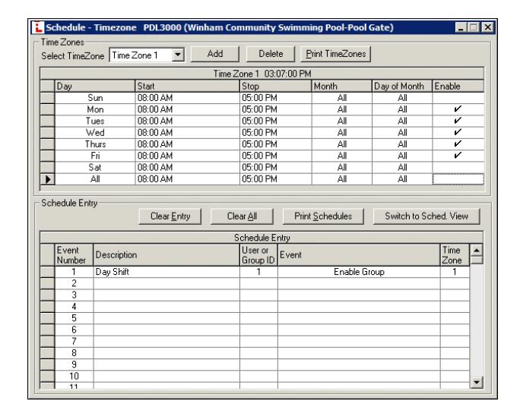Click the Thurs day cell
The width and height of the screenshot is (520, 420).
(x=95, y=144)
